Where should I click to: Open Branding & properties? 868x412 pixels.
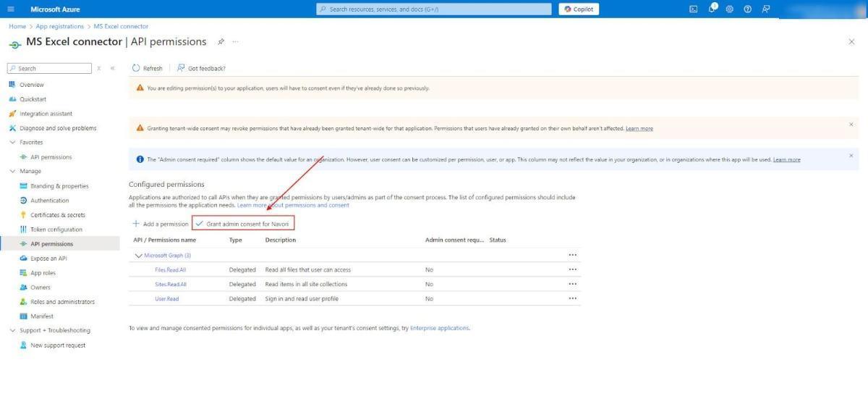coord(59,186)
